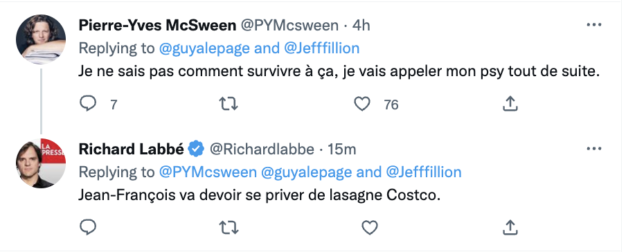Click @Jefffillion in Richard Labbé's reply line
Image resolution: width=644 pixels, height=252 pixels.
pyautogui.click(x=423, y=172)
